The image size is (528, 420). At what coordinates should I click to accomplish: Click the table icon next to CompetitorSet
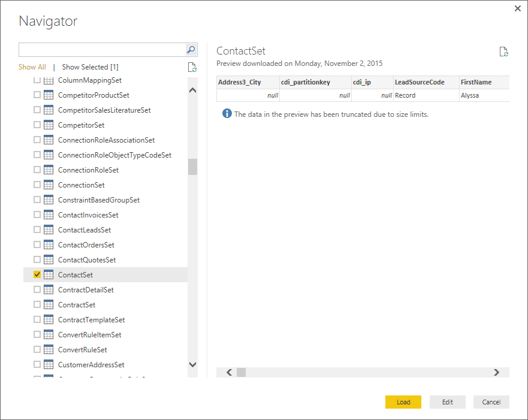pos(49,125)
